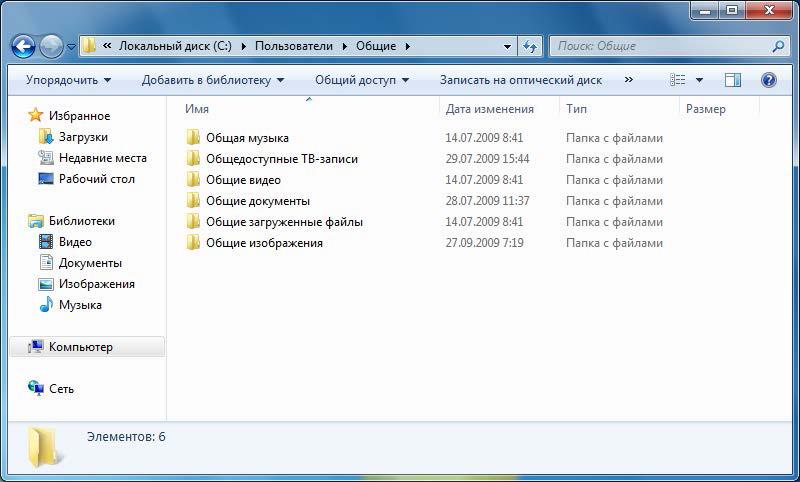
Task: Click the Компьютер icon
Action: coord(36,347)
